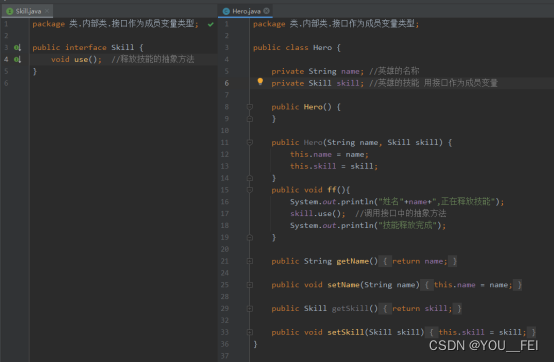Click the 'getName' method name
This screenshot has width=554, height=362.
353,261
